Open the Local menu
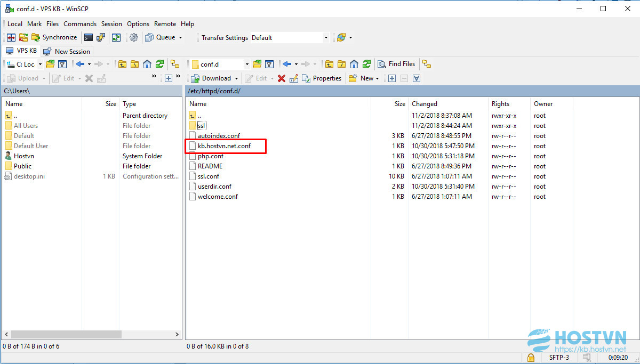 [x=15, y=23]
